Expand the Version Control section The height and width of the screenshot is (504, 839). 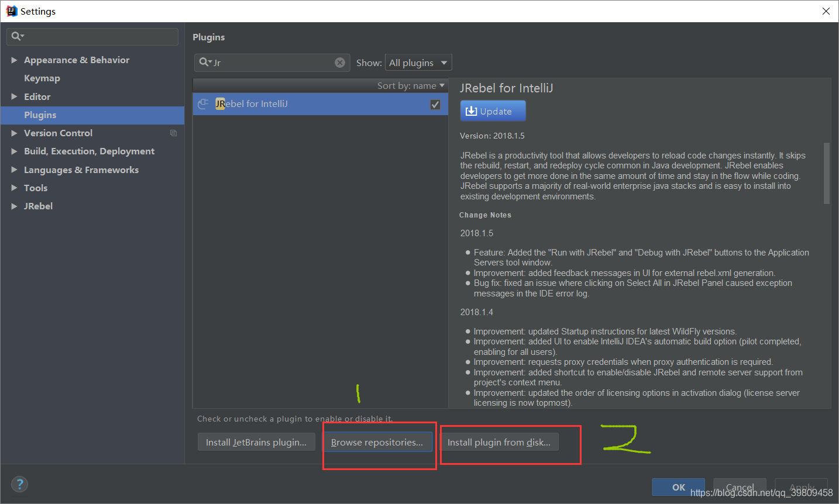14,133
